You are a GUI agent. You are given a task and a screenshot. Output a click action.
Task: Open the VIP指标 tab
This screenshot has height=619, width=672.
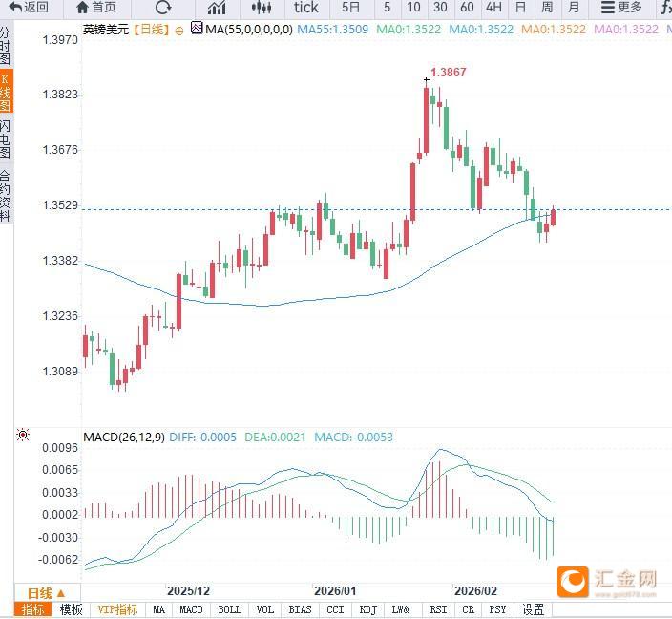117,609
